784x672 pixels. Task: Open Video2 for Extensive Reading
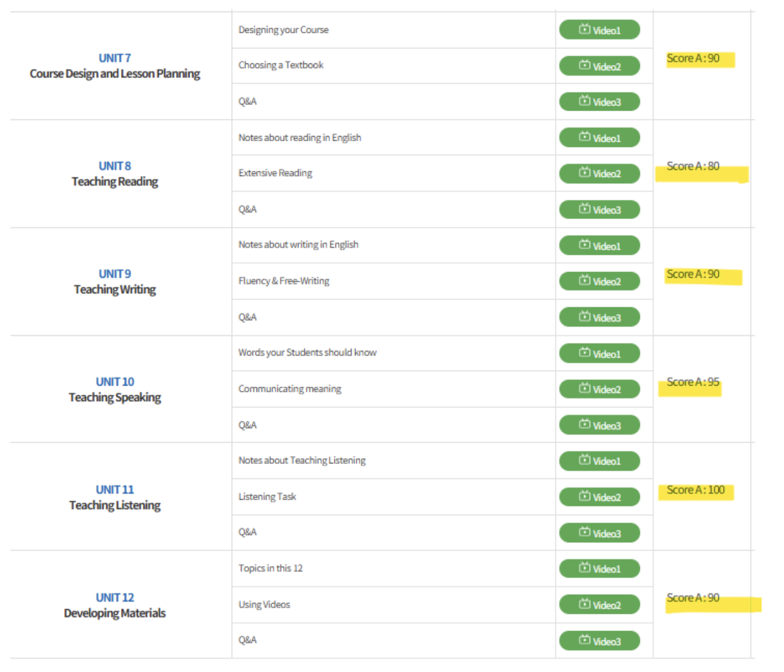(599, 173)
